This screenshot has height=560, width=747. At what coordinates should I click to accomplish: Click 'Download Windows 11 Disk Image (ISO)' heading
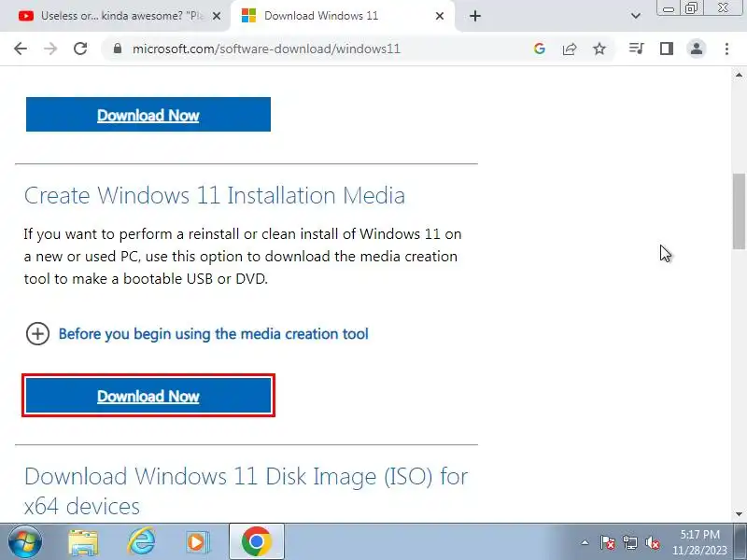246,491
